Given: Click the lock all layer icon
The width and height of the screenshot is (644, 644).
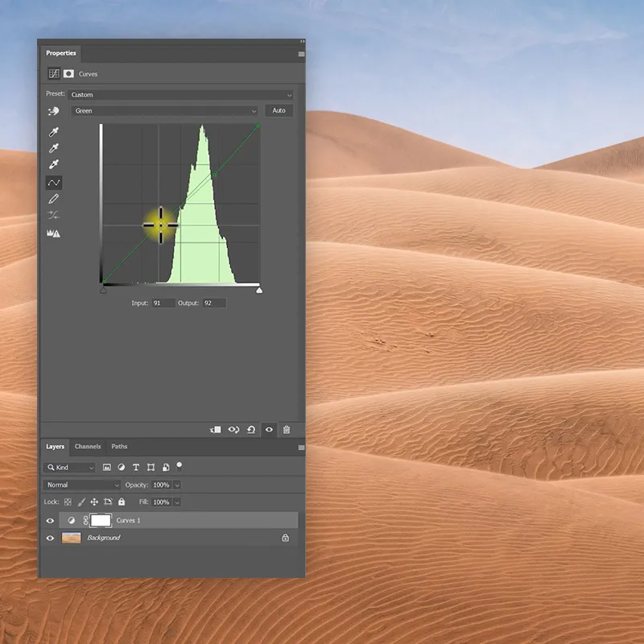Looking at the screenshot, I should (x=122, y=502).
